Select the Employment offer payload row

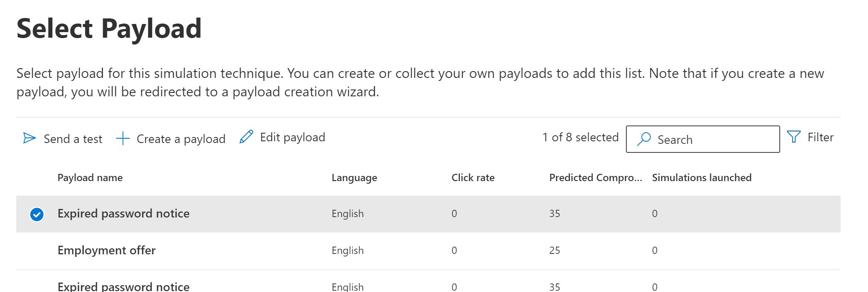coord(37,250)
